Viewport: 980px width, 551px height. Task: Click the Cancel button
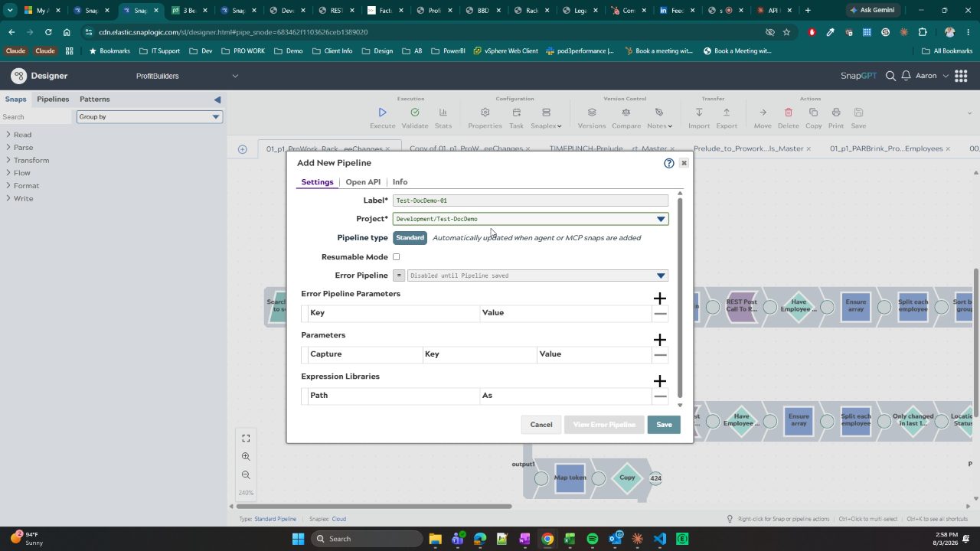click(x=541, y=425)
